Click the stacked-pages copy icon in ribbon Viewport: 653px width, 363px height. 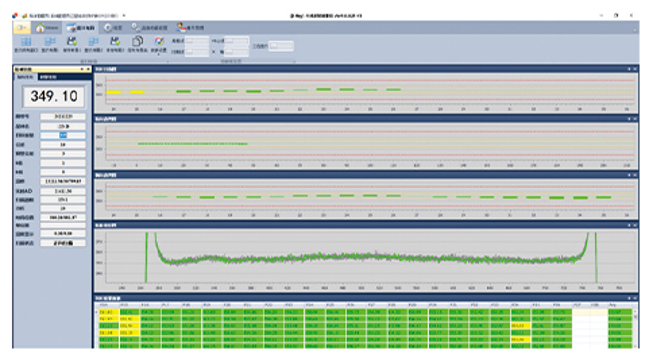pyautogui.click(x=137, y=41)
